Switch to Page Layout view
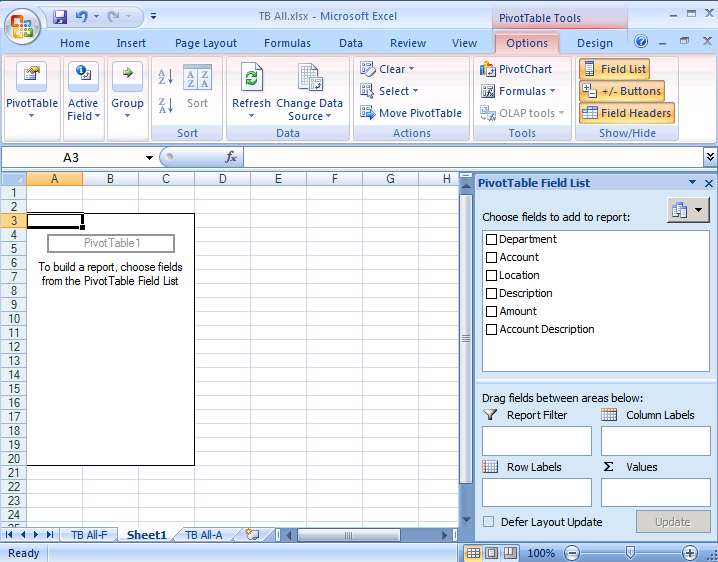Image resolution: width=718 pixels, height=562 pixels. 491,553
